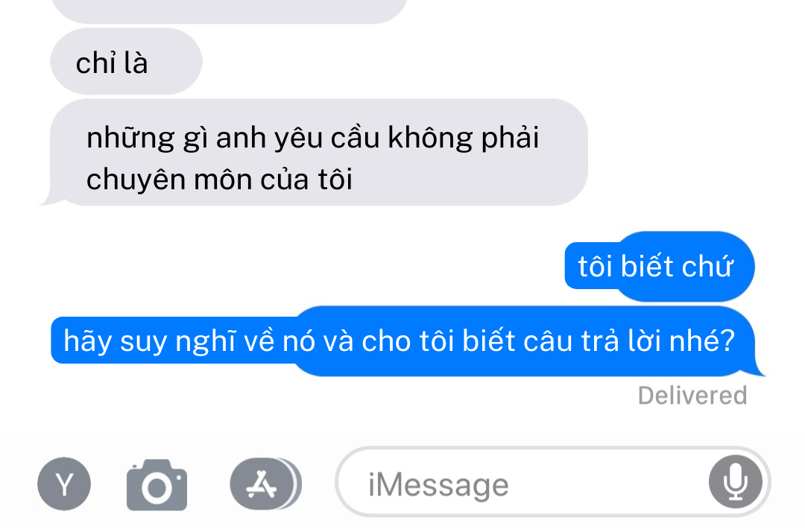
Task: Click the Delivered status label
Action: tap(692, 396)
